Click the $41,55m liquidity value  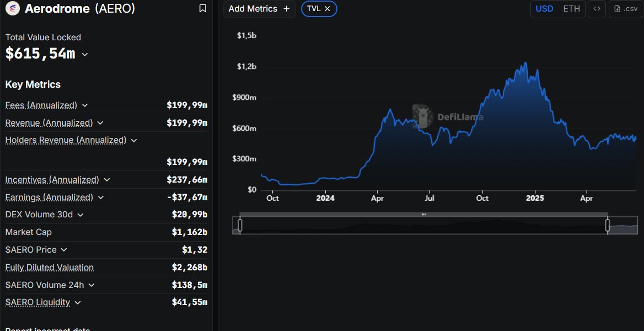[189, 303]
